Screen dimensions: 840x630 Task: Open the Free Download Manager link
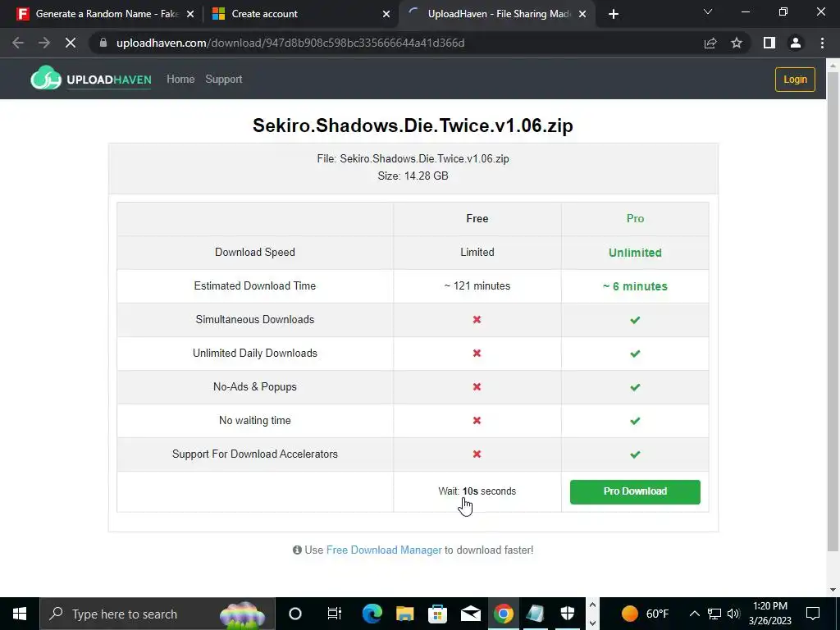384,550
